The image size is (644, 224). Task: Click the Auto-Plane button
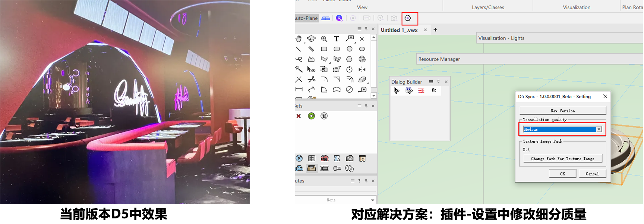tap(307, 18)
